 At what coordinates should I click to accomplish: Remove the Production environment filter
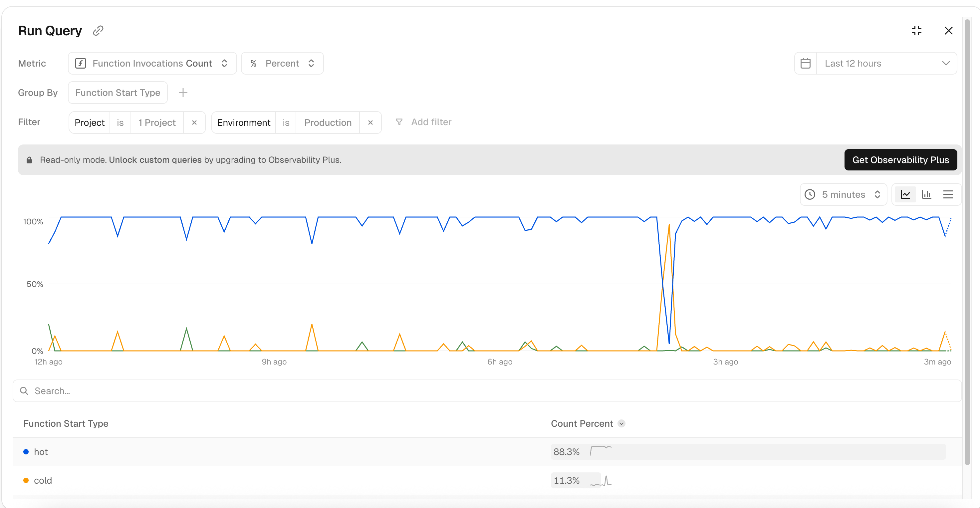[370, 122]
